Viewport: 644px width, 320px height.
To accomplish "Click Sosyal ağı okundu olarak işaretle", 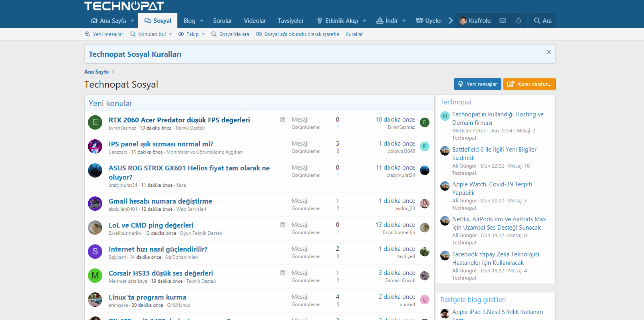I will pyautogui.click(x=297, y=34).
